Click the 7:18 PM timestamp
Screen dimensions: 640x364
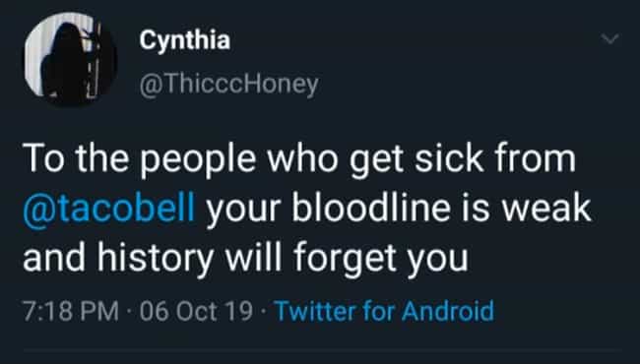[x=71, y=311]
